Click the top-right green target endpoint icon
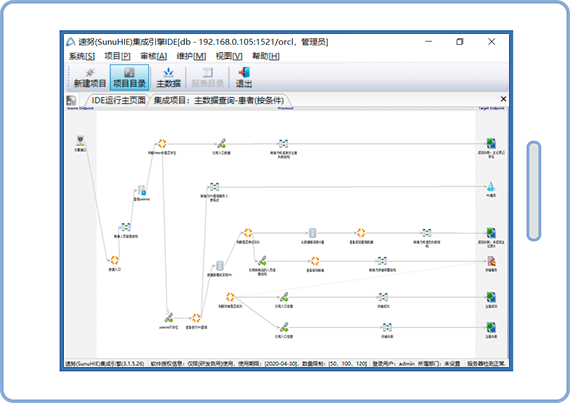 pos(491,143)
